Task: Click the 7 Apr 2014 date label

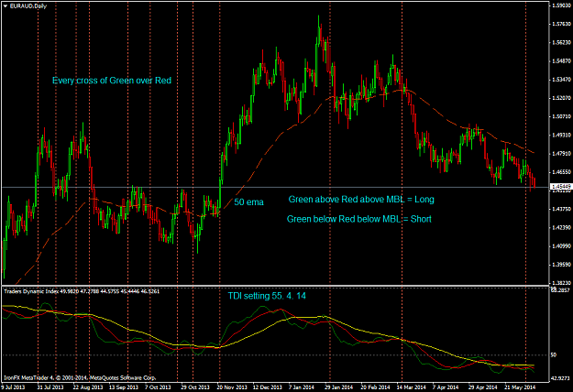Action: point(446,387)
